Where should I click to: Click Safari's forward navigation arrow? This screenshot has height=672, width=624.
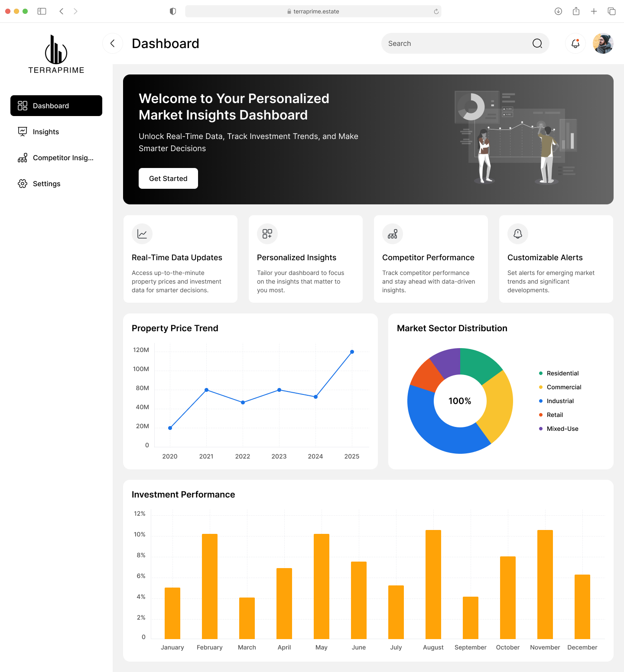(x=75, y=11)
